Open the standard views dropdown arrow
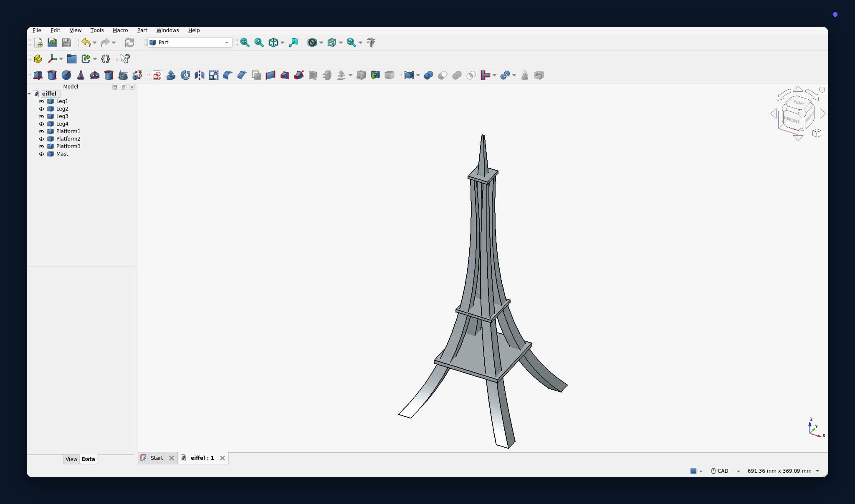This screenshot has width=855, height=504. [x=283, y=43]
